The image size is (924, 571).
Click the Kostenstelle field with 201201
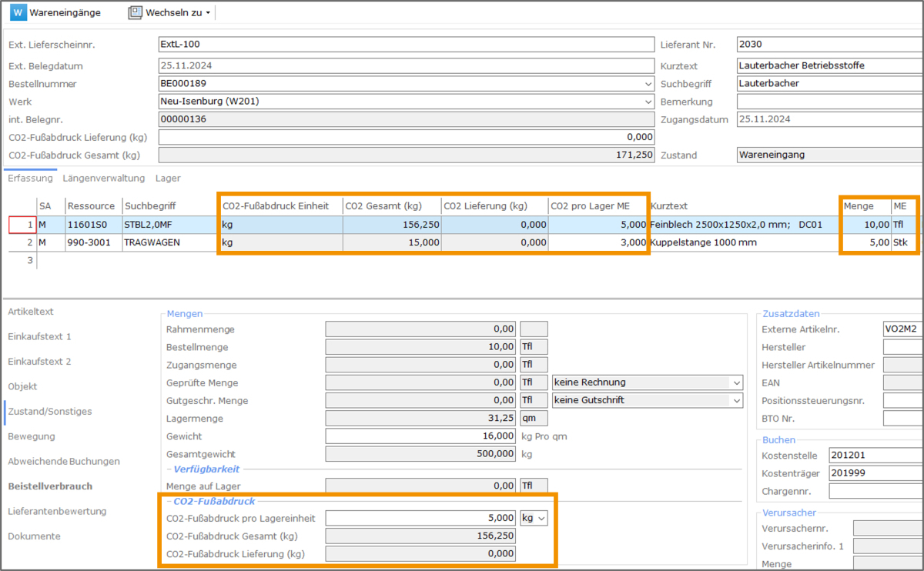(x=875, y=456)
